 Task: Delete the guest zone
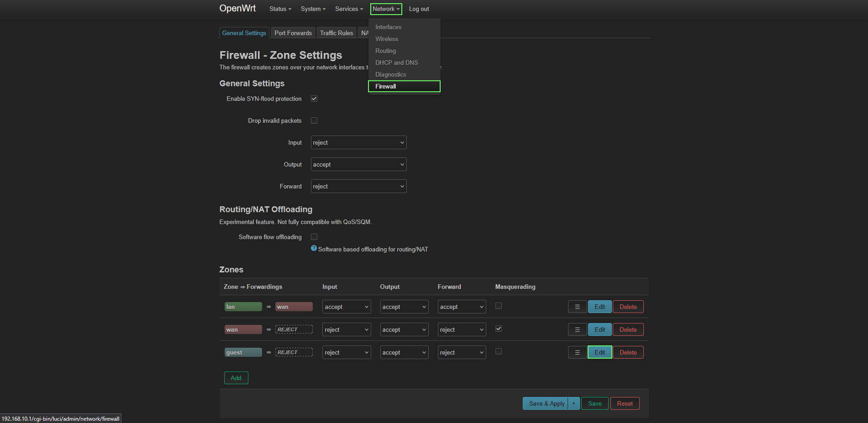pyautogui.click(x=628, y=352)
